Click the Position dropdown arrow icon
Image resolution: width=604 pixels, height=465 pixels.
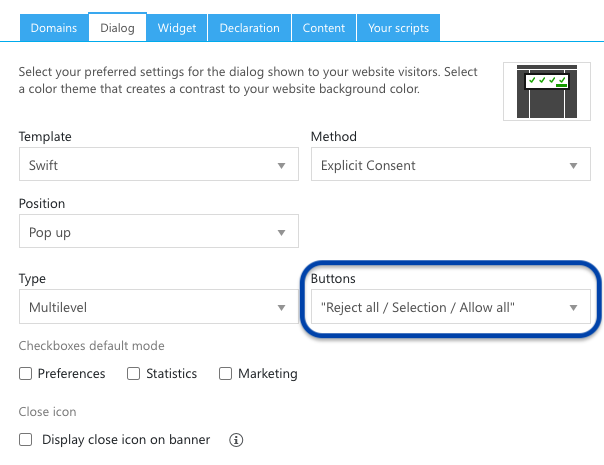tap(282, 233)
